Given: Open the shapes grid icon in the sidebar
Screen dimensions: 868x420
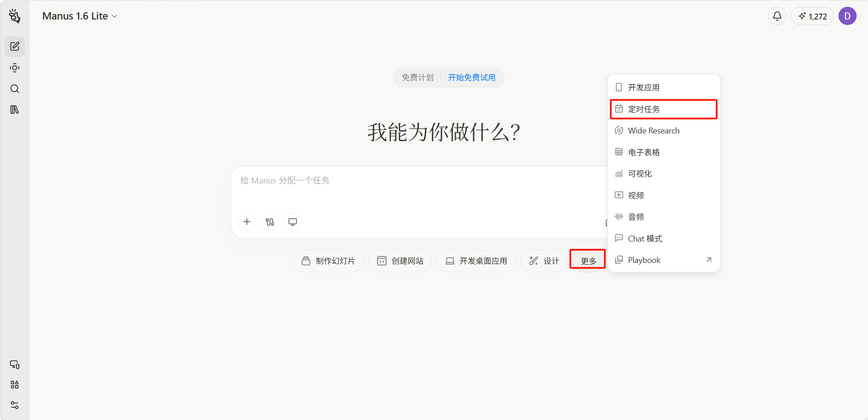Looking at the screenshot, I should (x=15, y=385).
